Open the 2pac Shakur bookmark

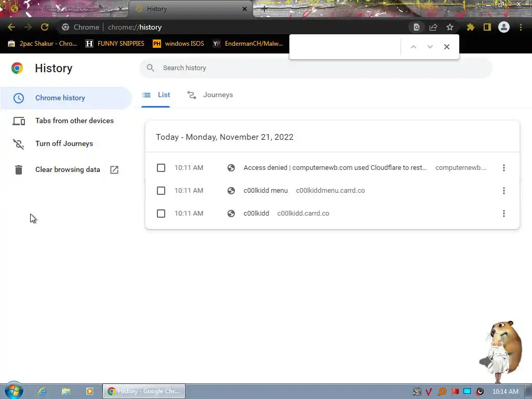tap(43, 44)
